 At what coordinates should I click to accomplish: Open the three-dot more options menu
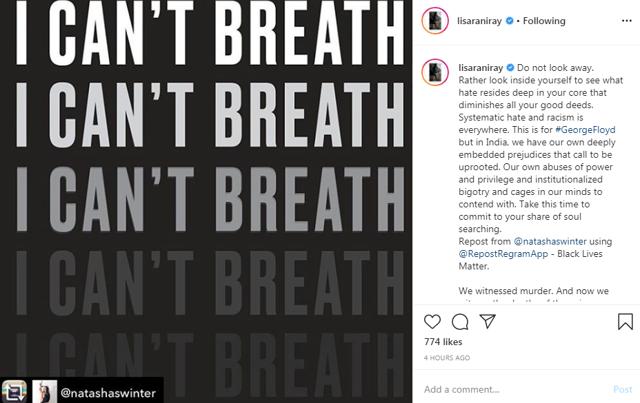627,21
